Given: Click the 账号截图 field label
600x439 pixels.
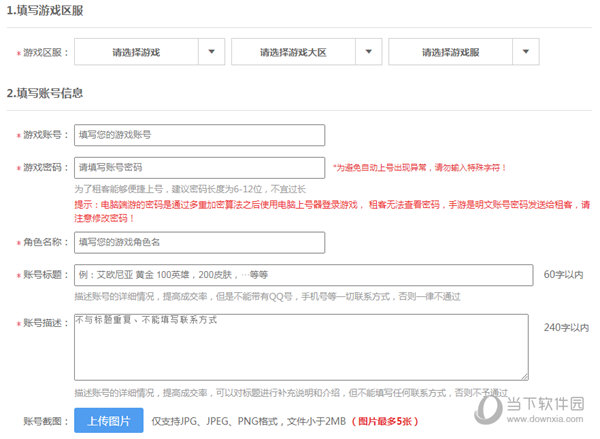Looking at the screenshot, I should [46, 421].
